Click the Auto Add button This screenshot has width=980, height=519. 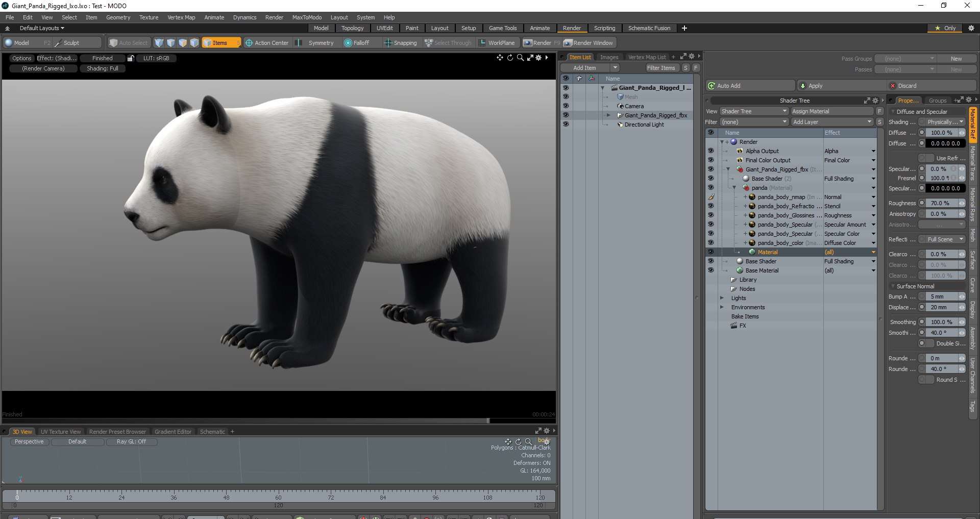coord(750,86)
